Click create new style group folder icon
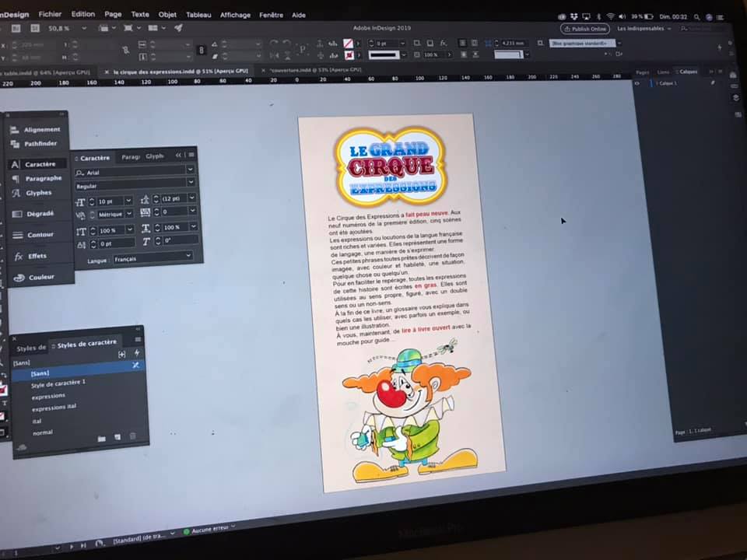 101,439
